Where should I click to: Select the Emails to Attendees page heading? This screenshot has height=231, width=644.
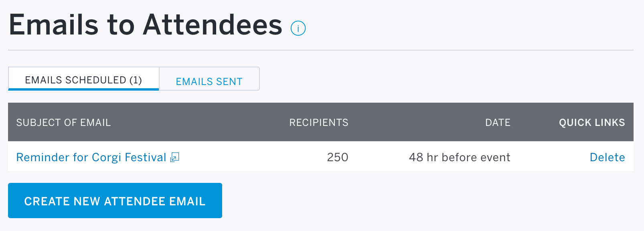point(146,25)
